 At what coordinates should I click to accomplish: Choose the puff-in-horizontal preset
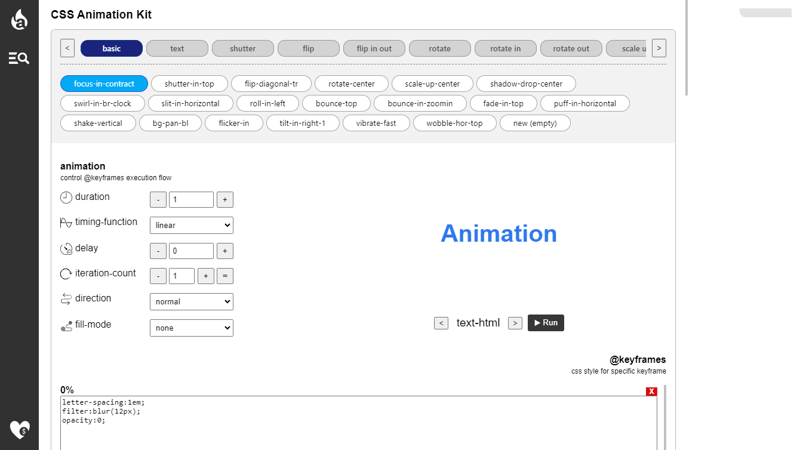point(585,104)
